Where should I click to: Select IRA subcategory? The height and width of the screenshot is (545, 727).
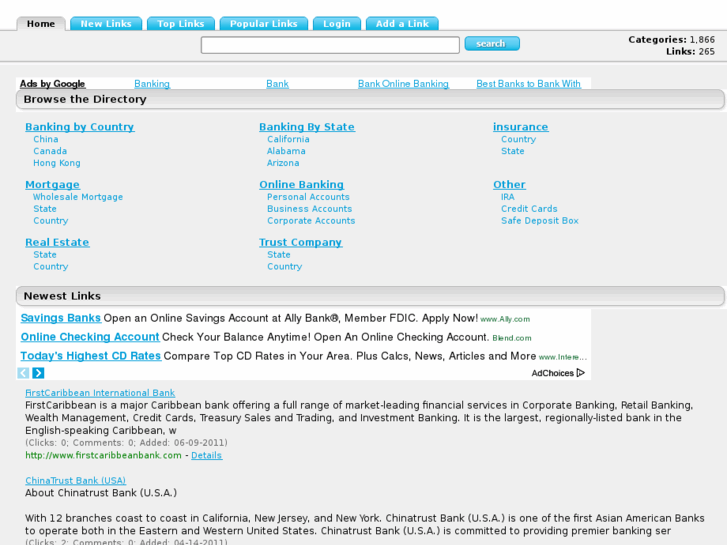point(508,197)
